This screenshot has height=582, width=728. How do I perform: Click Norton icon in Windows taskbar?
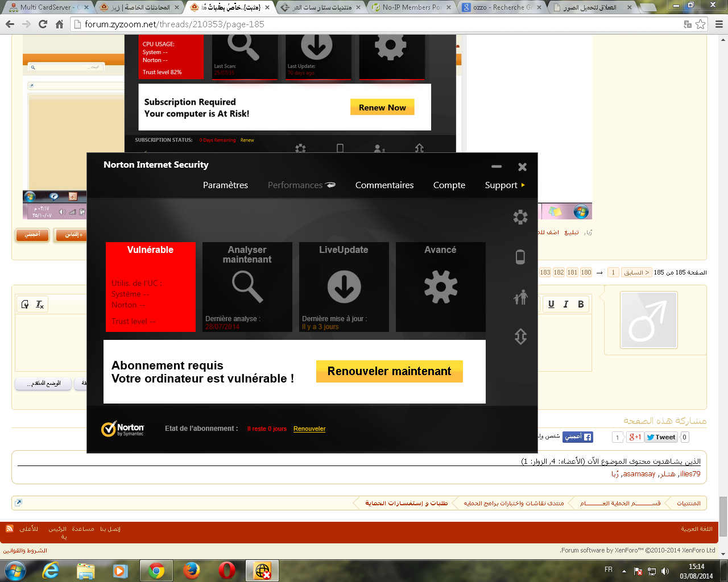[x=263, y=571]
